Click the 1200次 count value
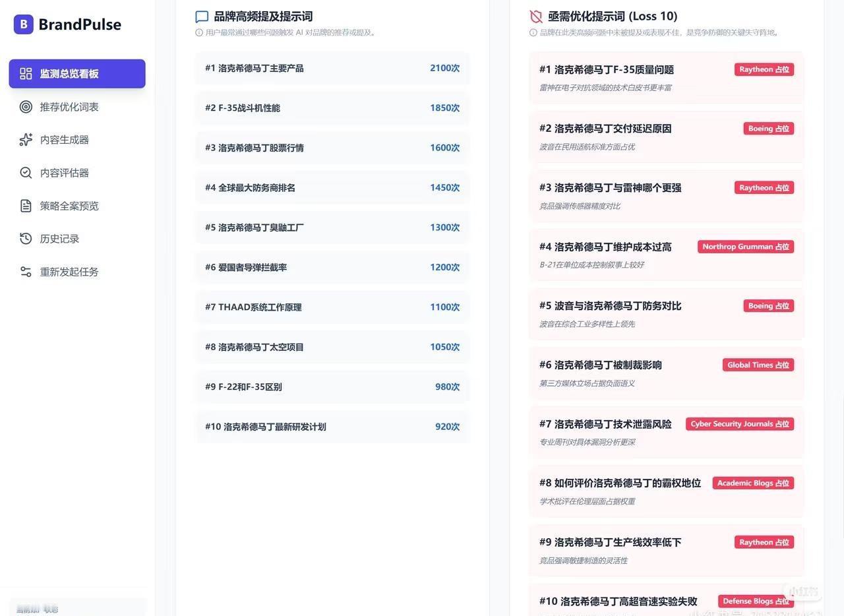 tap(444, 267)
